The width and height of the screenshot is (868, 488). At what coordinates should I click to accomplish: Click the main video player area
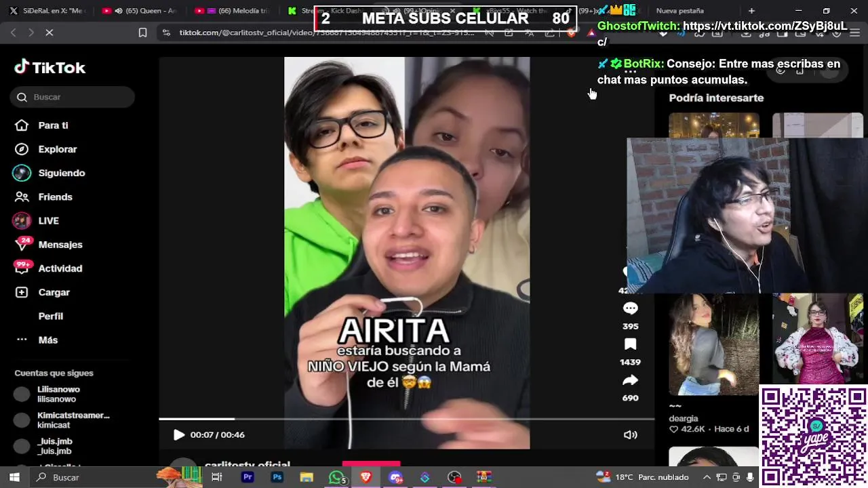point(407,253)
